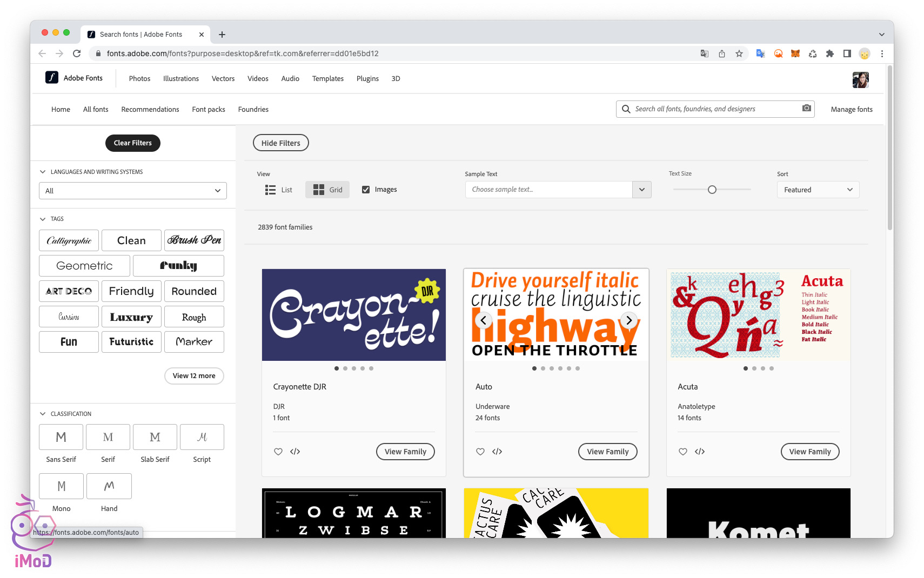Click the embed code icon on Auto card
The image size is (924, 578).
point(497,452)
